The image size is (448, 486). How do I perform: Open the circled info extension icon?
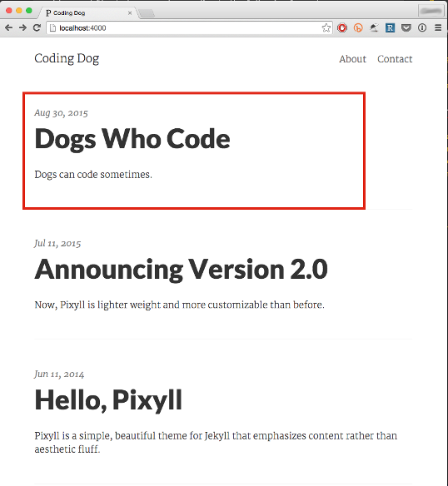pyautogui.click(x=422, y=28)
